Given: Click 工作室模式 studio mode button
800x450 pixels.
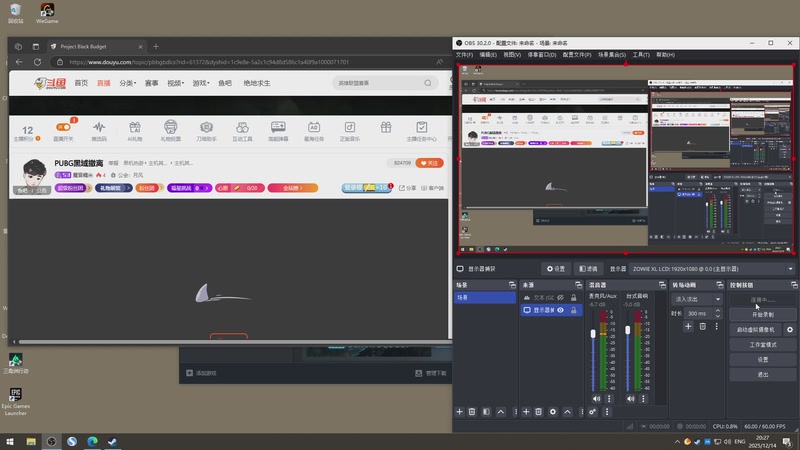Looking at the screenshot, I should click(763, 344).
